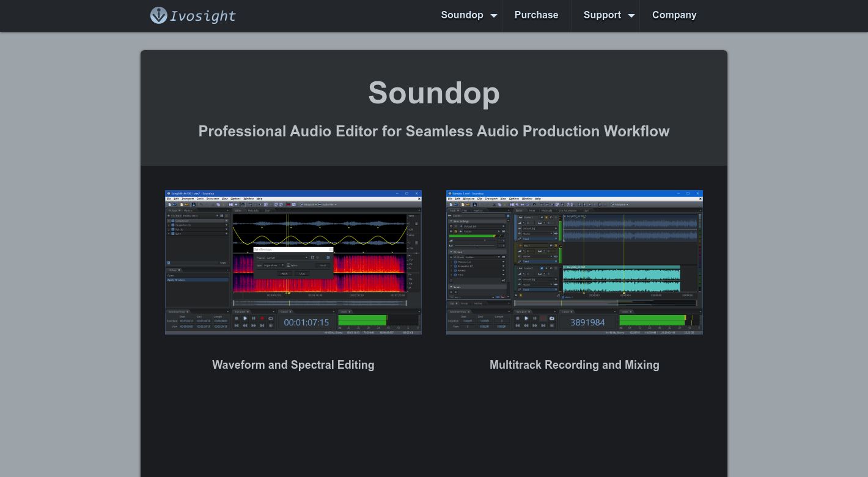Expand the Soundop dropdown arrow
This screenshot has height=477, width=868.
point(494,16)
